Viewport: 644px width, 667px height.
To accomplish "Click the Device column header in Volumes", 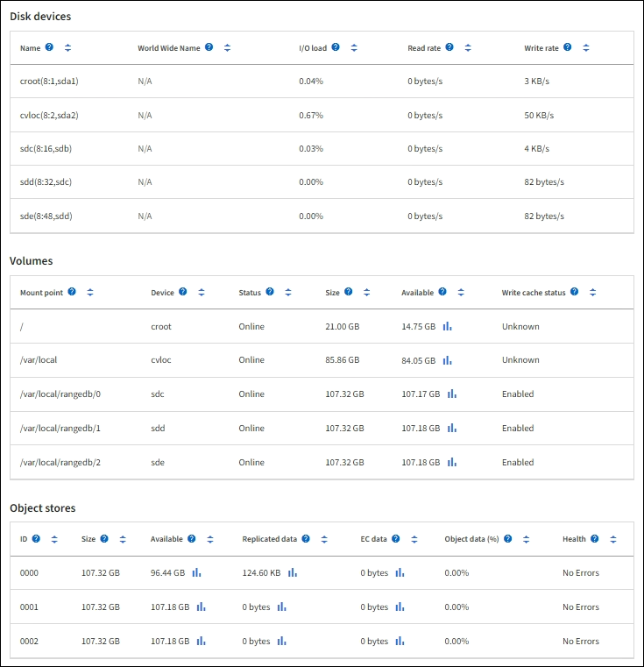I will pyautogui.click(x=162, y=292).
